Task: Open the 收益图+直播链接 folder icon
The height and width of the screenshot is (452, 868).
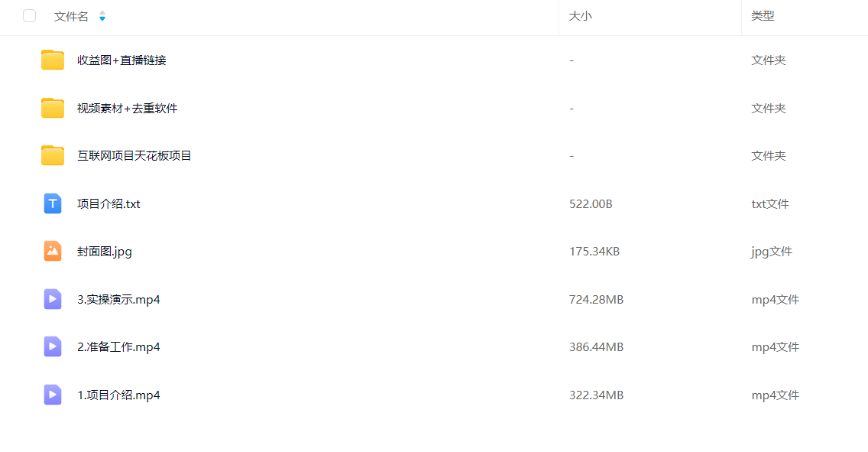Action: [x=53, y=60]
